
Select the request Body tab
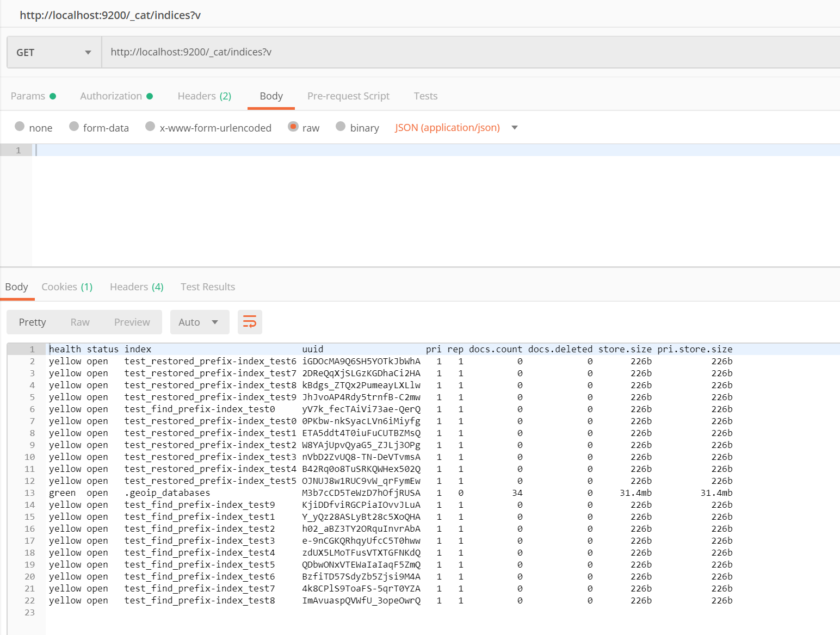271,96
